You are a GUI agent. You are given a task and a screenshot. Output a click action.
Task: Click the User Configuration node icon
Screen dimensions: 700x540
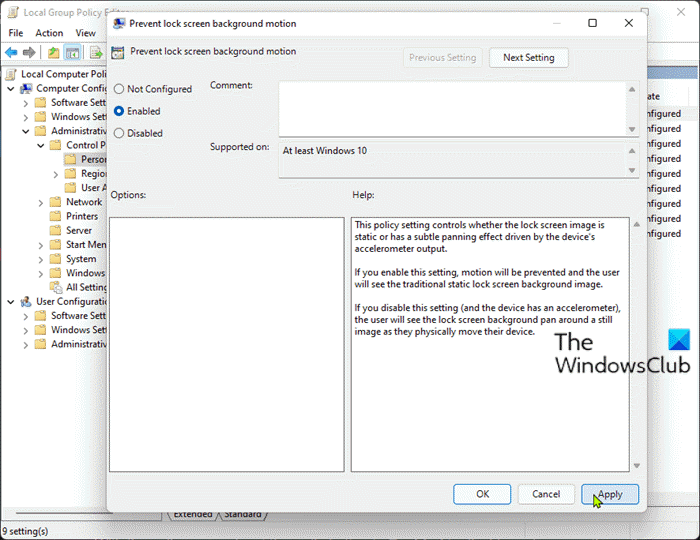tap(26, 302)
